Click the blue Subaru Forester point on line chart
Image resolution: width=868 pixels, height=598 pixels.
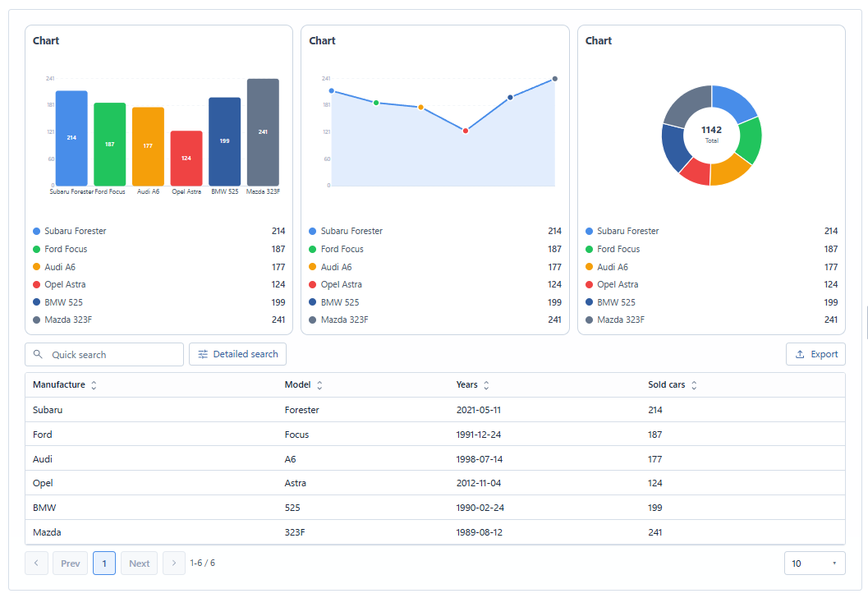click(332, 91)
